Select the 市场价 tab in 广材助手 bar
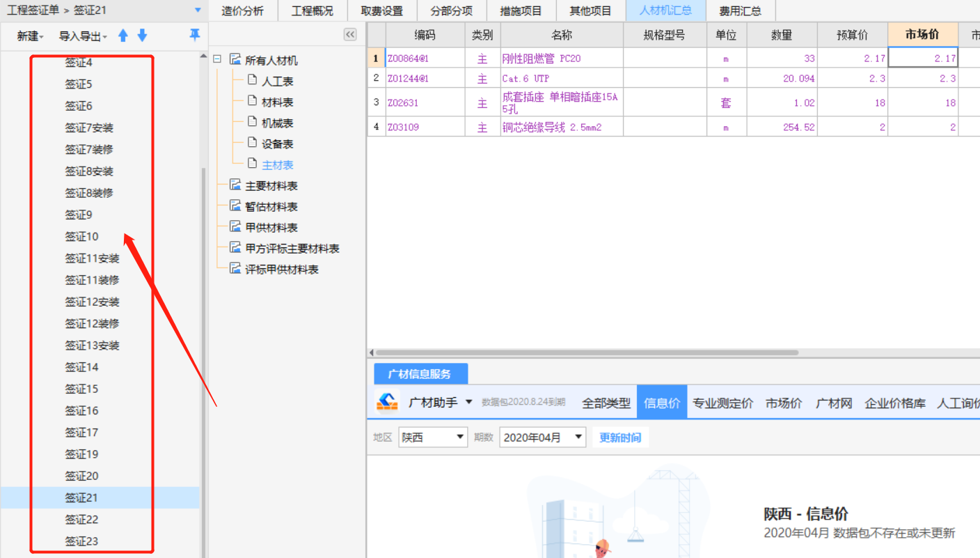 click(x=784, y=403)
